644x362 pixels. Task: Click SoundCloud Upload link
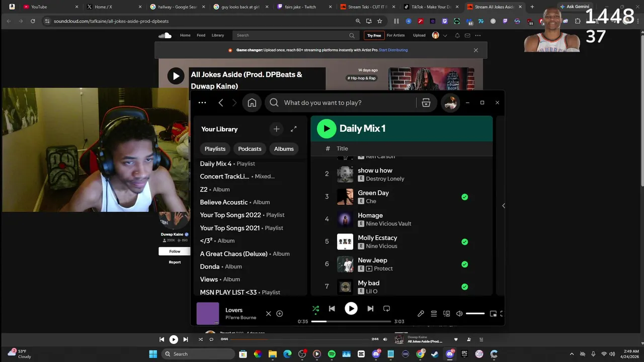[x=419, y=35]
